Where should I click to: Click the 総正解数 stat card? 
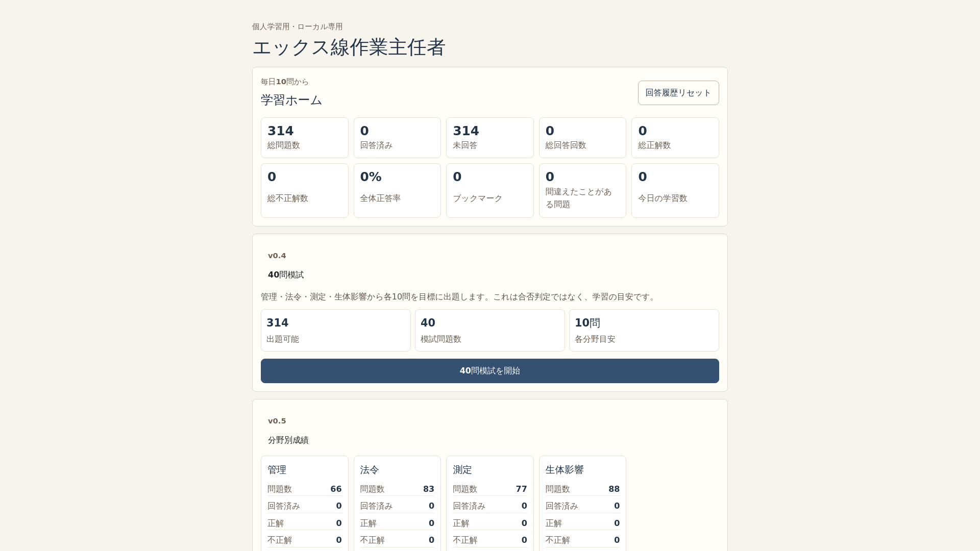click(675, 138)
